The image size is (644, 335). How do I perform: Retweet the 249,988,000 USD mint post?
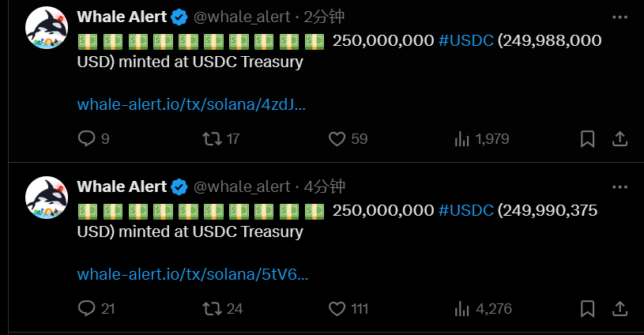(211, 139)
